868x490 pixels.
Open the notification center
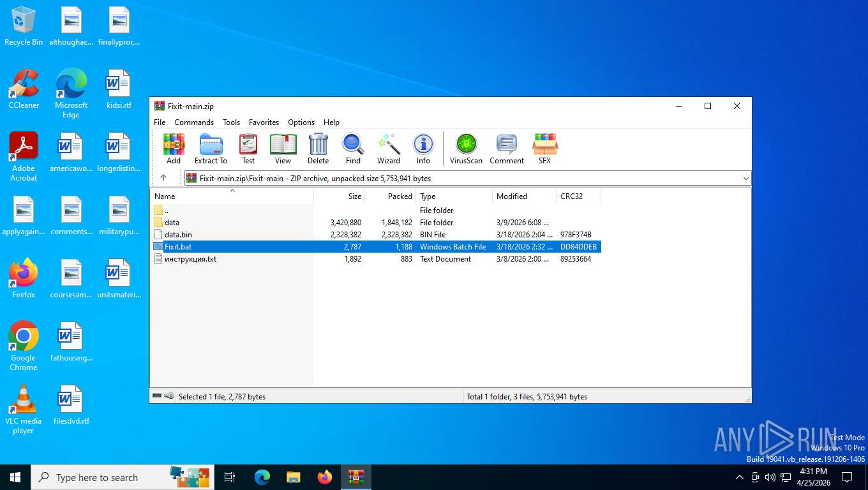pyautogui.click(x=847, y=477)
